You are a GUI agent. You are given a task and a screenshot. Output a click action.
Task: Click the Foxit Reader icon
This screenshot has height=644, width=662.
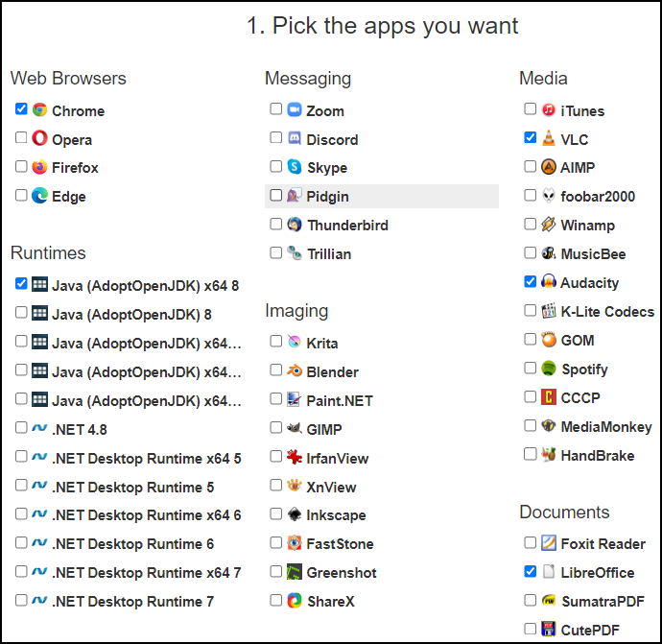[x=549, y=542]
